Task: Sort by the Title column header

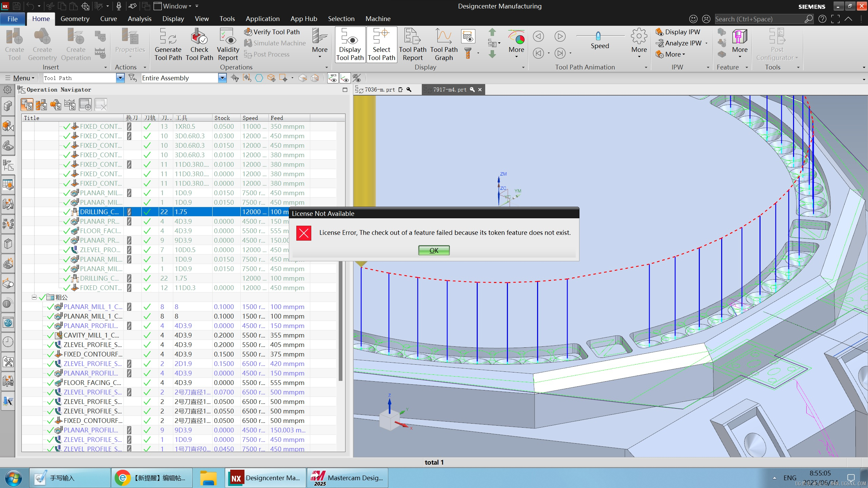Action: (x=73, y=118)
